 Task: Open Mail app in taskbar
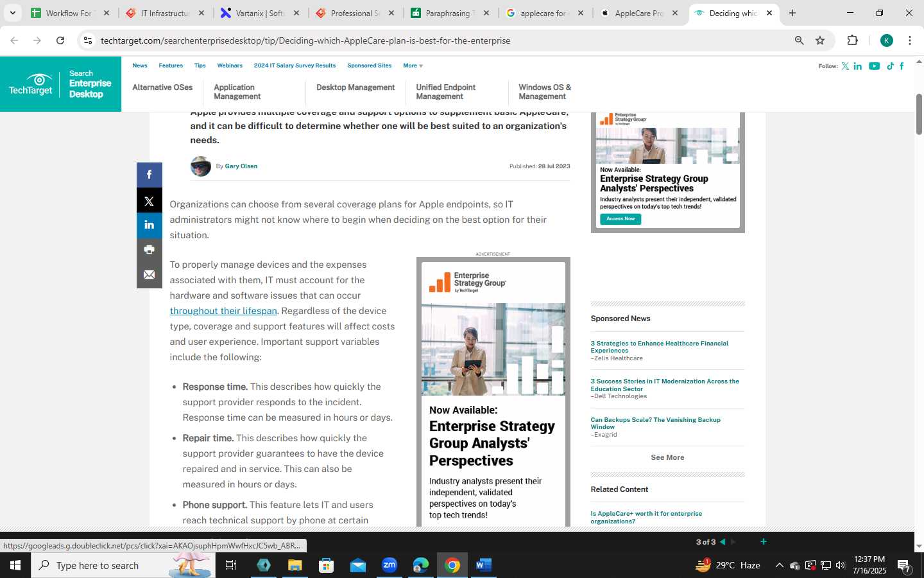tap(357, 565)
